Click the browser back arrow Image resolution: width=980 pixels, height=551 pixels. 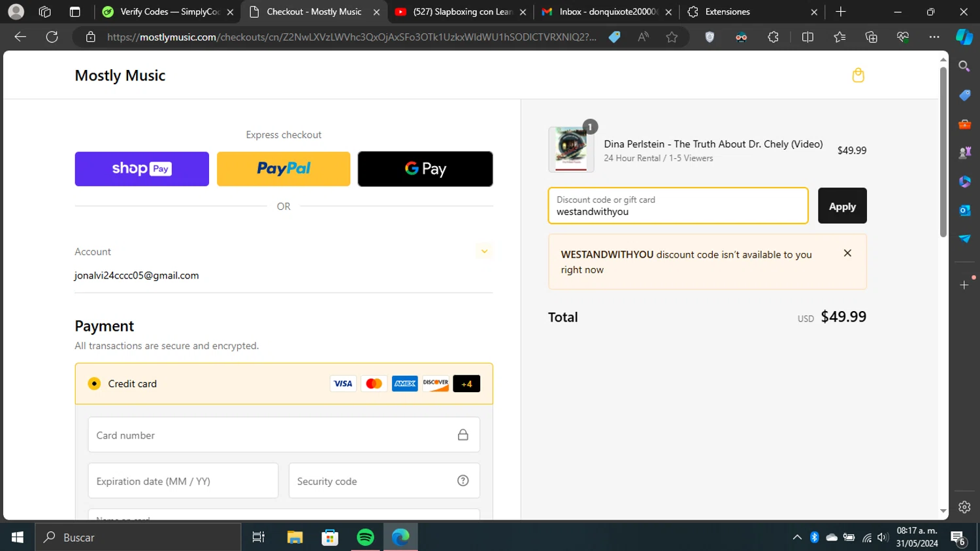coord(20,37)
